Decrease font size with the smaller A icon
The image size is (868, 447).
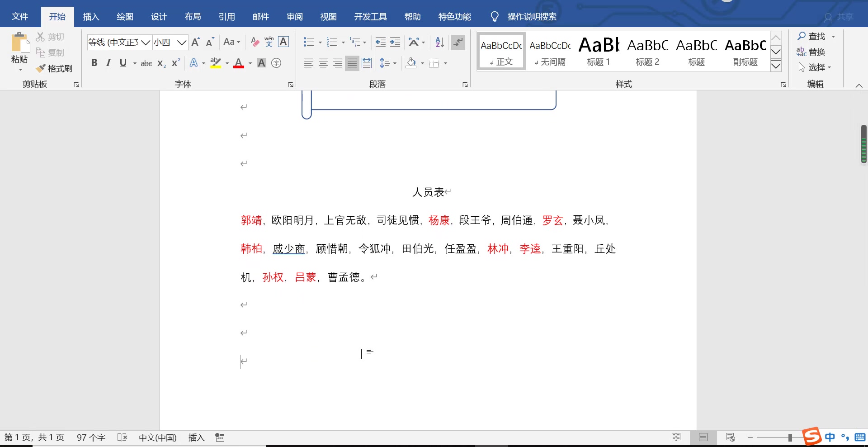coord(209,42)
